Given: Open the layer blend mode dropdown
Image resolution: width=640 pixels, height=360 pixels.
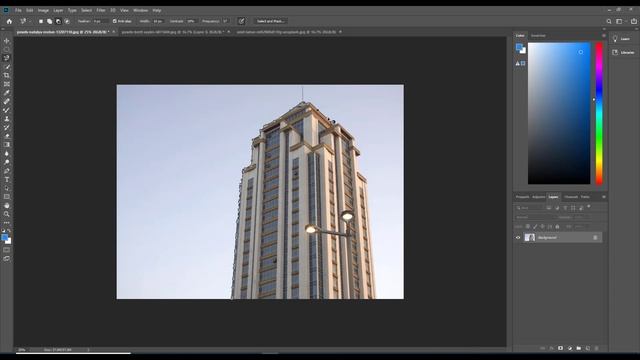Looking at the screenshot, I should click(535, 217).
